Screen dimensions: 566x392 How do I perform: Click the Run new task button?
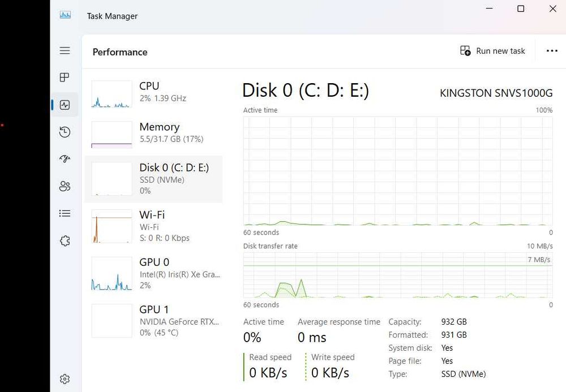(x=492, y=51)
